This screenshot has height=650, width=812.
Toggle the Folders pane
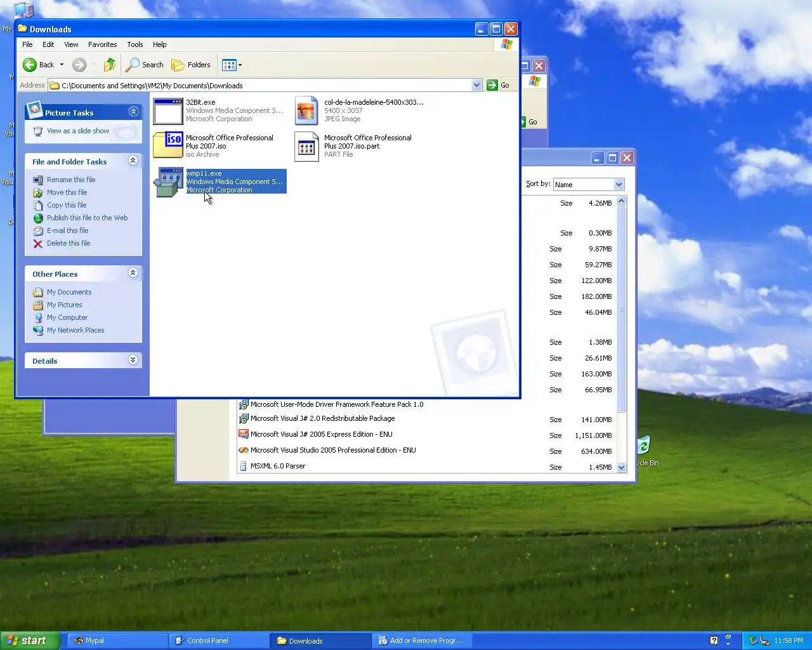point(191,65)
